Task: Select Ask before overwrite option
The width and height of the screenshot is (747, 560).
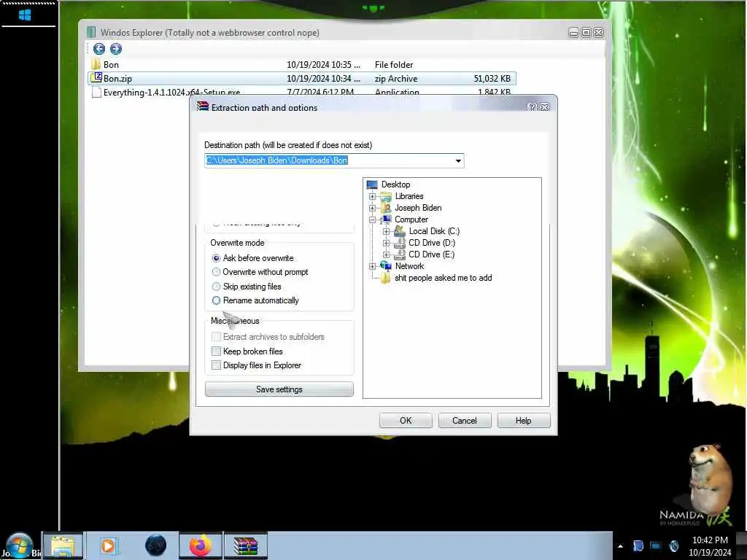Action: [253, 258]
